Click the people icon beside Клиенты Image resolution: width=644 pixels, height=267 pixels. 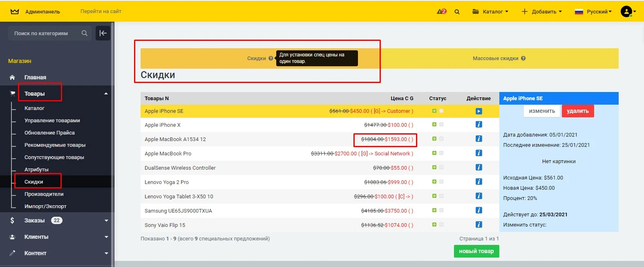coord(12,237)
